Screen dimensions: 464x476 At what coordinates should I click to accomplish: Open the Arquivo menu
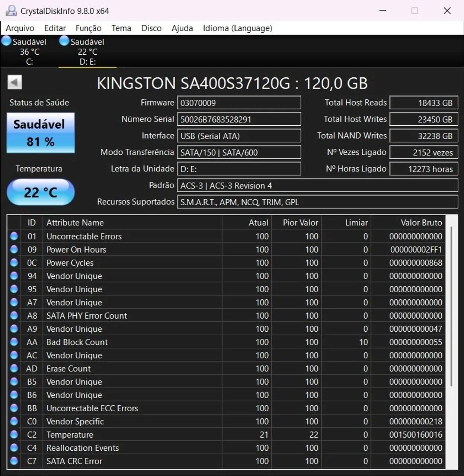pos(20,28)
